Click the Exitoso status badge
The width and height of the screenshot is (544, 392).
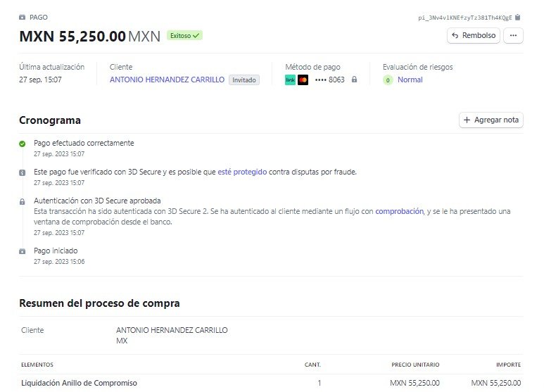coord(184,35)
